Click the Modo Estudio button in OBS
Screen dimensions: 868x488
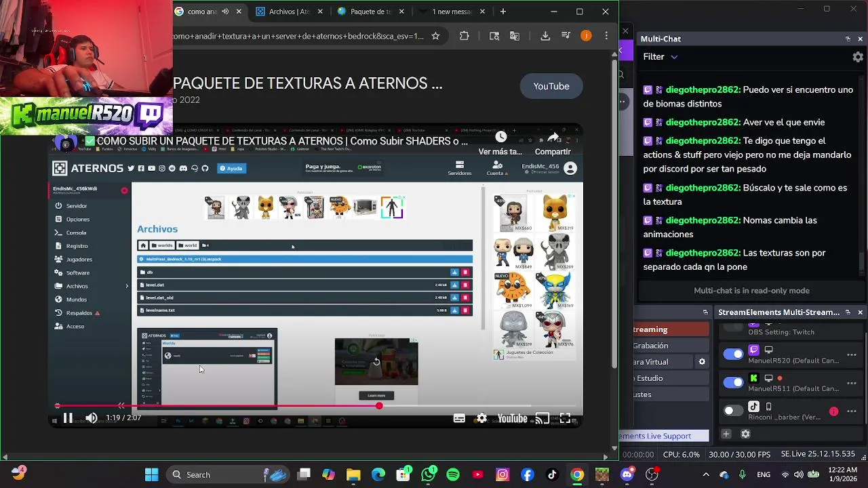[671, 378]
